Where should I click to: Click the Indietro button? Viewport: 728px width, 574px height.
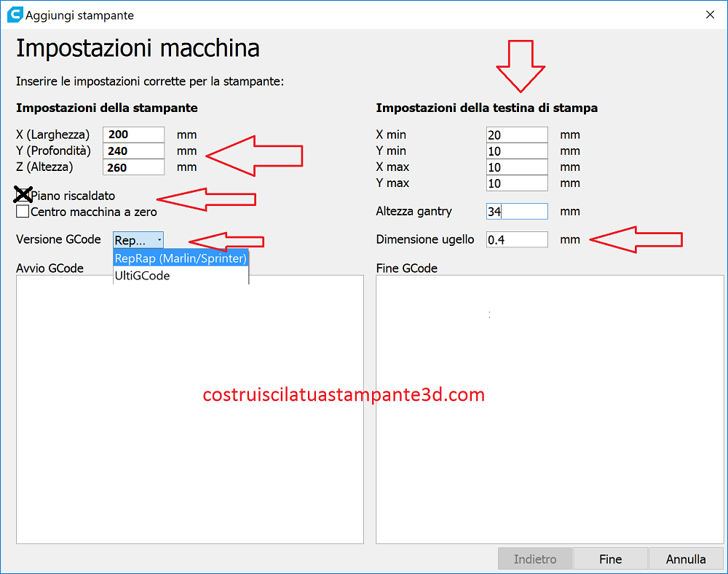pyautogui.click(x=535, y=559)
